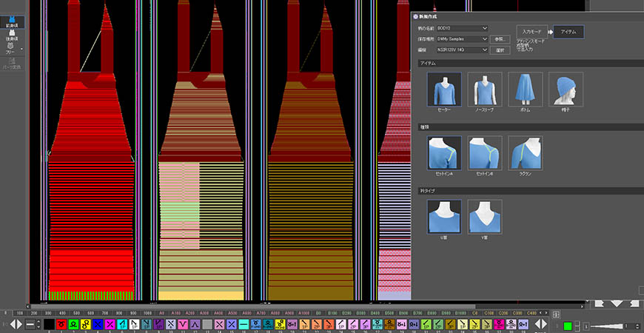Select the sweater item thumbnail
The height and width of the screenshot is (333, 644).
coord(444,89)
